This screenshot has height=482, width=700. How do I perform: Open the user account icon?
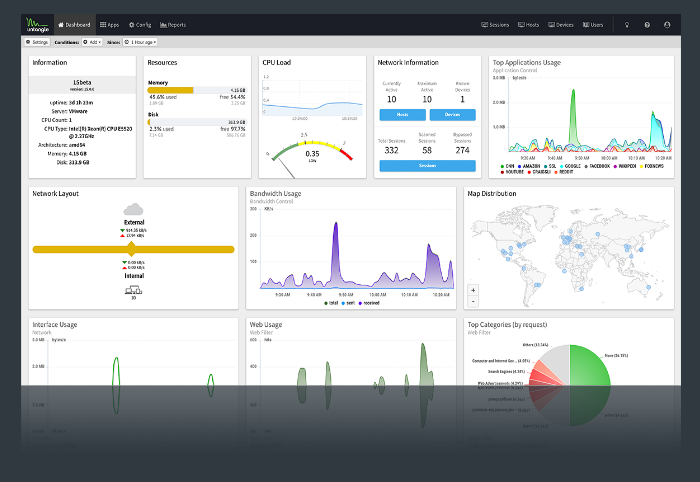click(x=667, y=25)
